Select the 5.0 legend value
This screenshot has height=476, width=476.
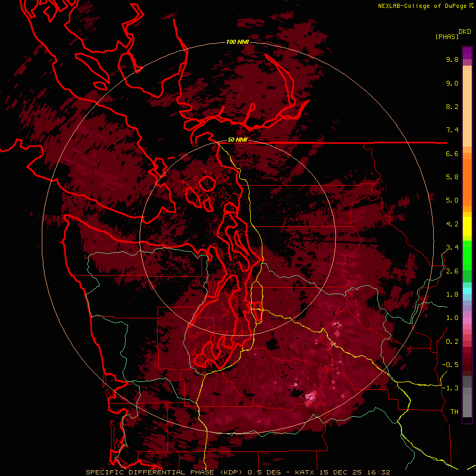click(x=452, y=200)
